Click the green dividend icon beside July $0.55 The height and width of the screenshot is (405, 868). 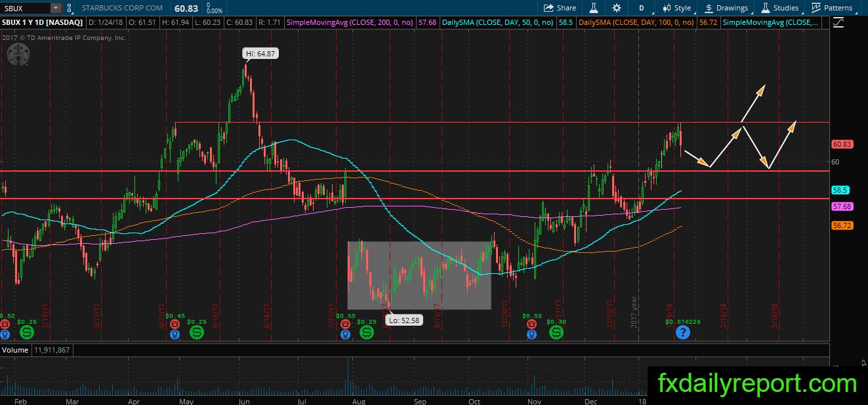367,333
